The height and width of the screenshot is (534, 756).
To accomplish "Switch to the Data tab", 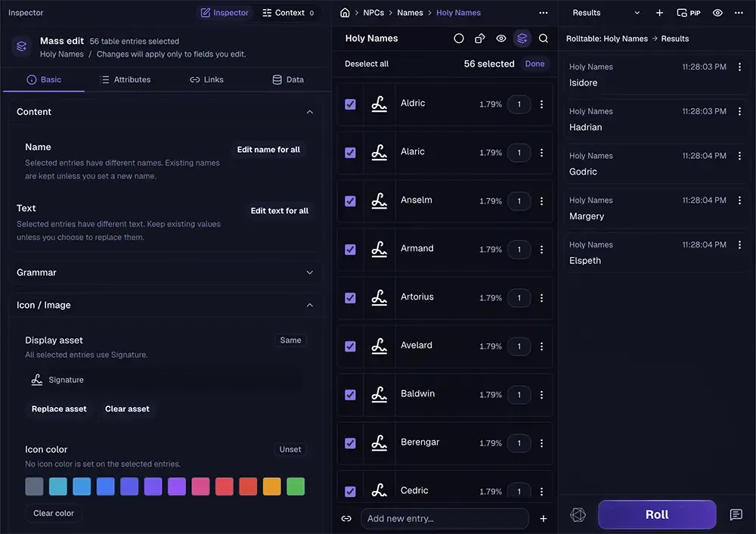I will point(288,79).
